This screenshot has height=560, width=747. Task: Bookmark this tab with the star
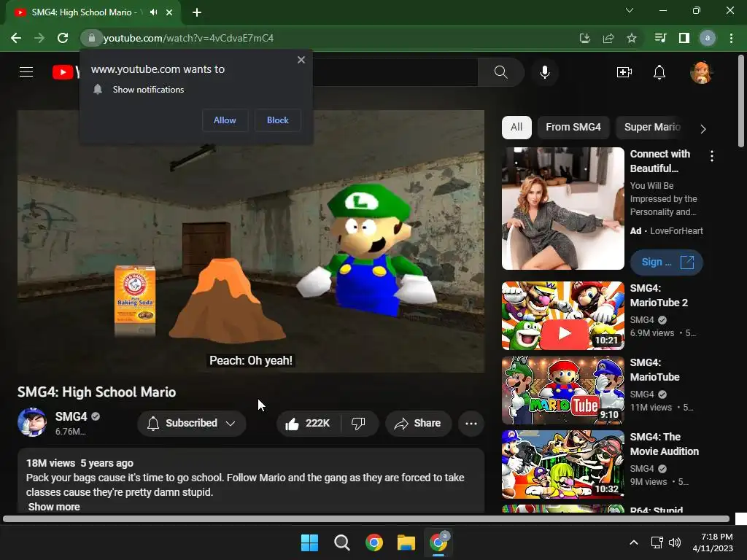click(x=632, y=38)
